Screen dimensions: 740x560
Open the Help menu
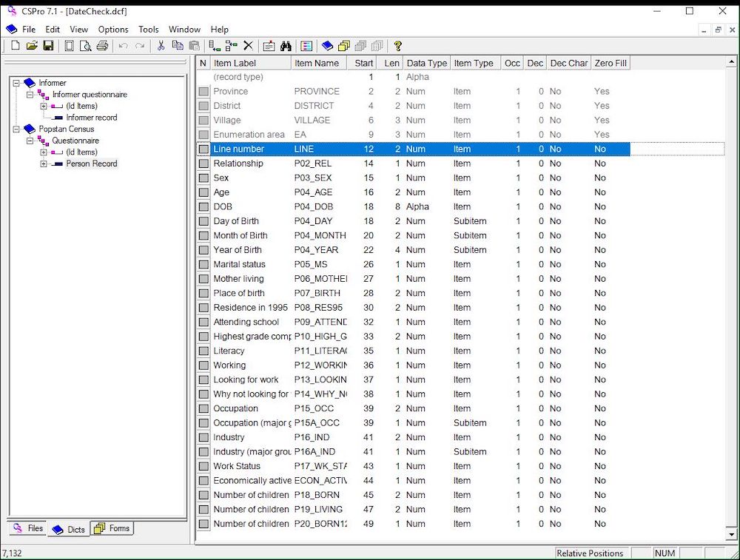click(220, 30)
